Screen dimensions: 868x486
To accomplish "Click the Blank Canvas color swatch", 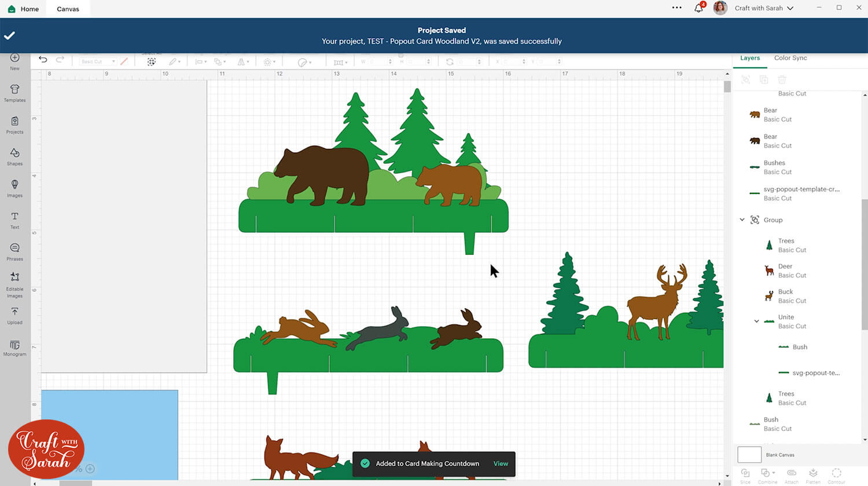I will point(749,455).
